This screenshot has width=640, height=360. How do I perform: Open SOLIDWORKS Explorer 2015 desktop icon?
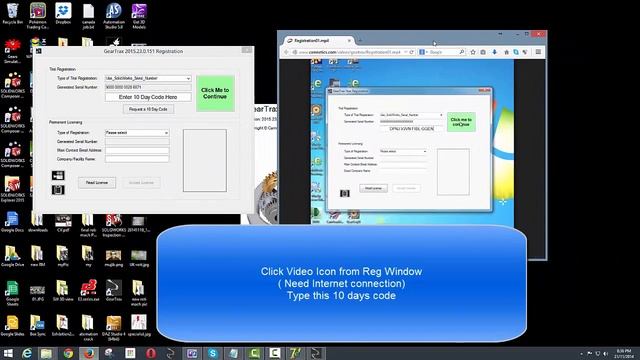tap(13, 190)
